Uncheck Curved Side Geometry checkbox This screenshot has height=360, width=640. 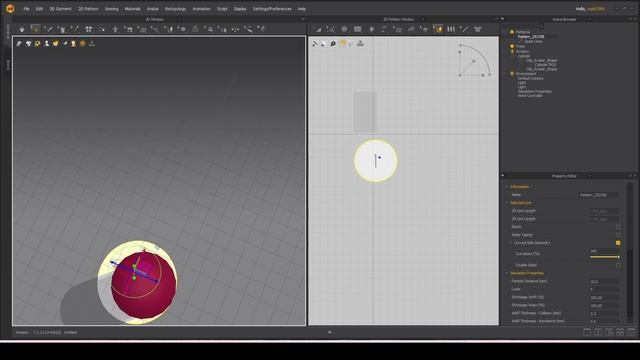click(618, 243)
